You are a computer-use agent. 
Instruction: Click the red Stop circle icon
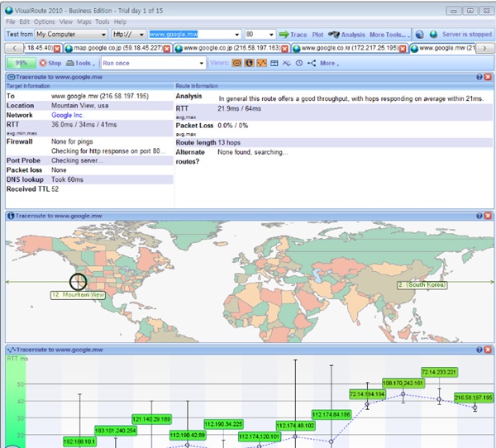coord(43,63)
